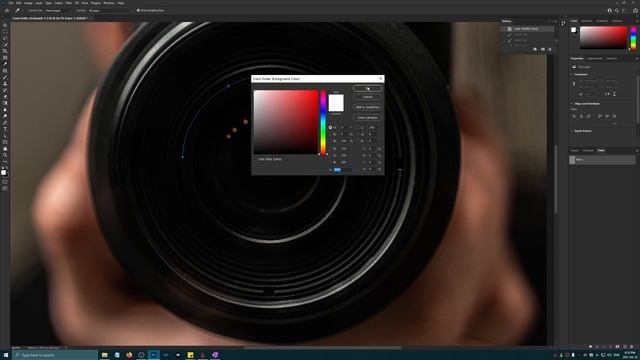Select the R radio button in Color Picker

[x=330, y=149]
